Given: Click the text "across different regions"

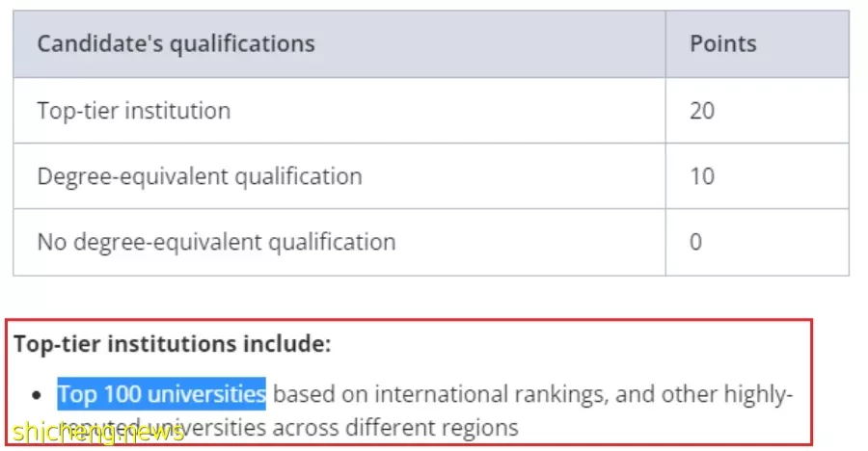Looking at the screenshot, I should (395, 428).
